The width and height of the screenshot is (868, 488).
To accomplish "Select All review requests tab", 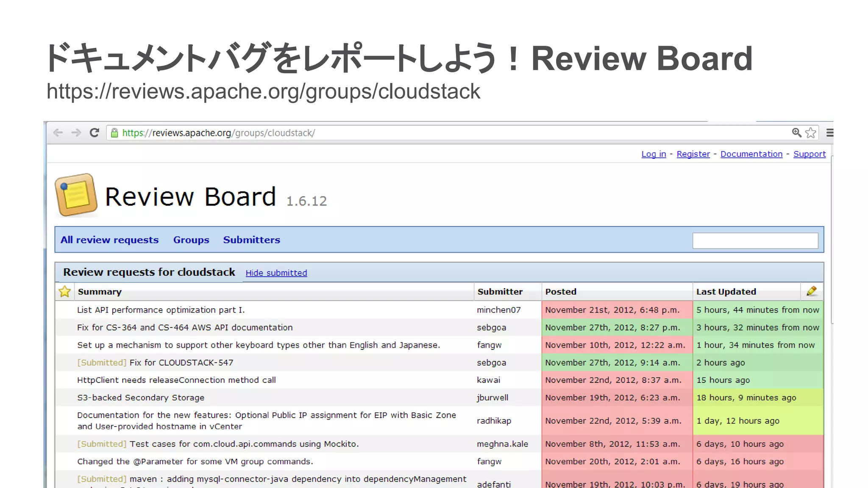I will pos(110,240).
